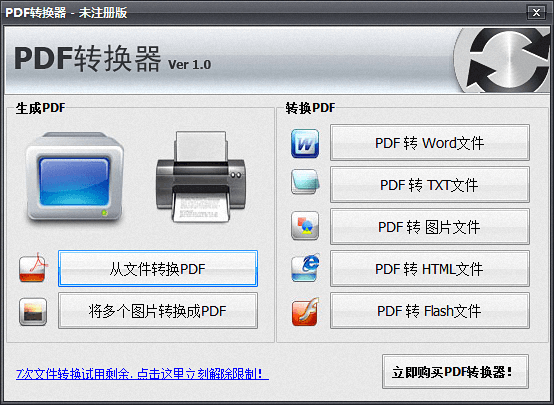Click the Word document icon
The width and height of the screenshot is (554, 405).
[x=305, y=143]
